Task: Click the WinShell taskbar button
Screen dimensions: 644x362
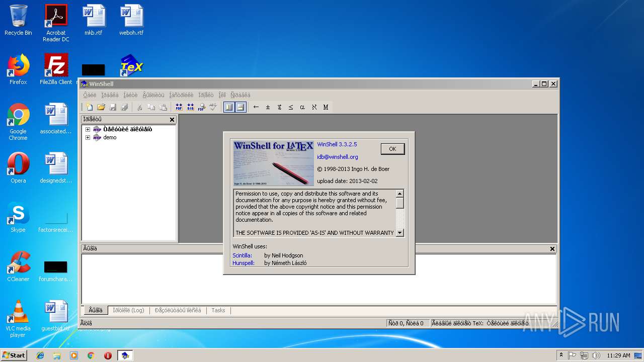Action: (125, 355)
